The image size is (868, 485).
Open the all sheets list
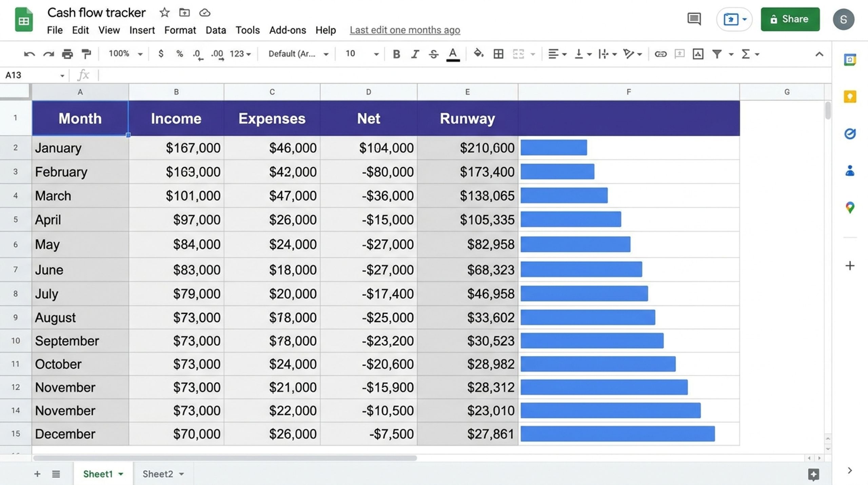56,474
